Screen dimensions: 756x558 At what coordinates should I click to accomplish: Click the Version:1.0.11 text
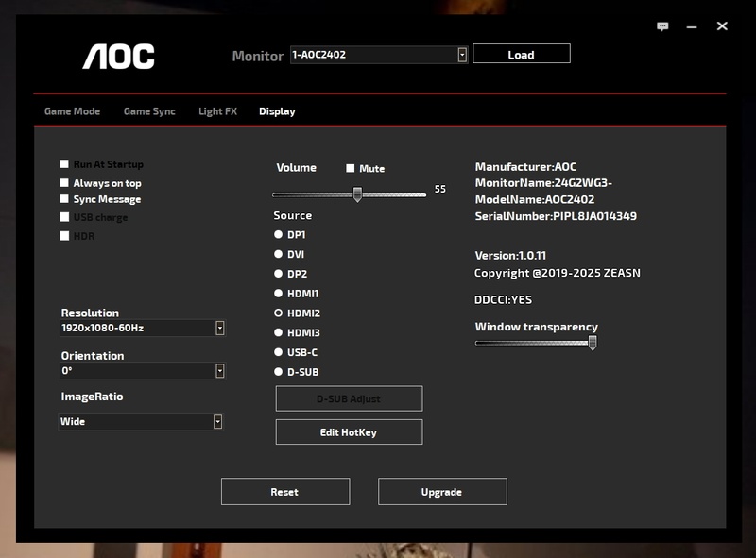[510, 255]
